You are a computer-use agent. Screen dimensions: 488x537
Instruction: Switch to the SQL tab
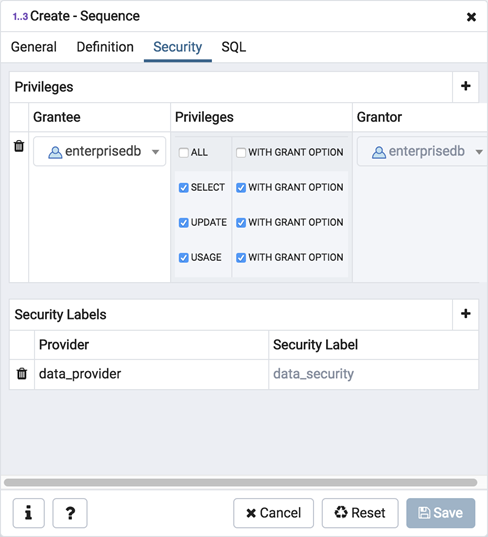[x=234, y=47]
